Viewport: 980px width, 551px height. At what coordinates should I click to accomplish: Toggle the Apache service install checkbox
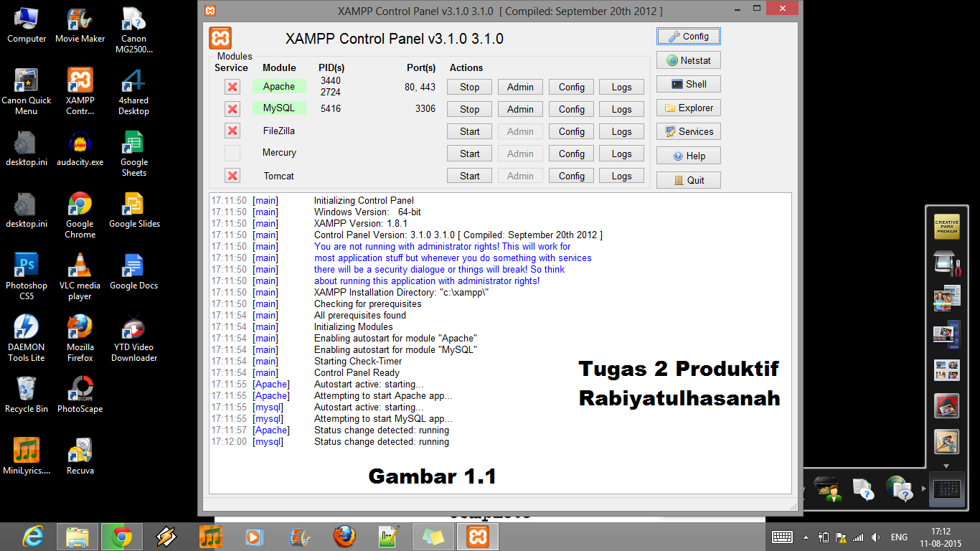tap(232, 86)
